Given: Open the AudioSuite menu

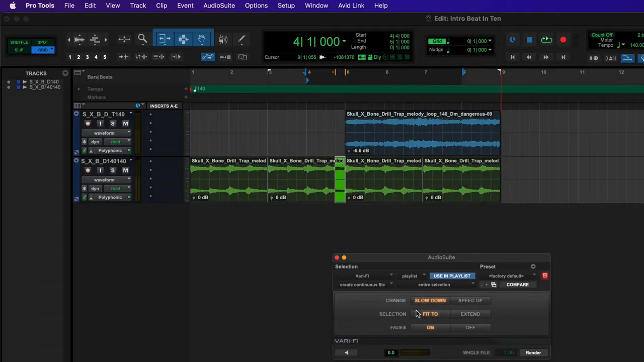Looking at the screenshot, I should click(219, 6).
